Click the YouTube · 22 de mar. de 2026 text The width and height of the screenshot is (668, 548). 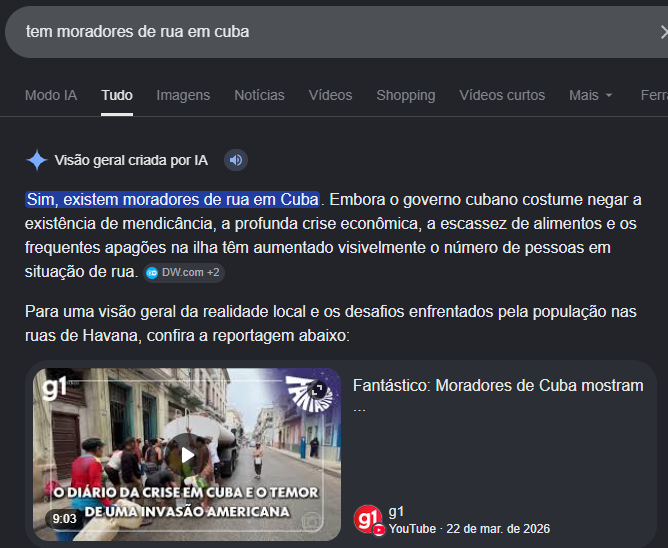point(469,529)
